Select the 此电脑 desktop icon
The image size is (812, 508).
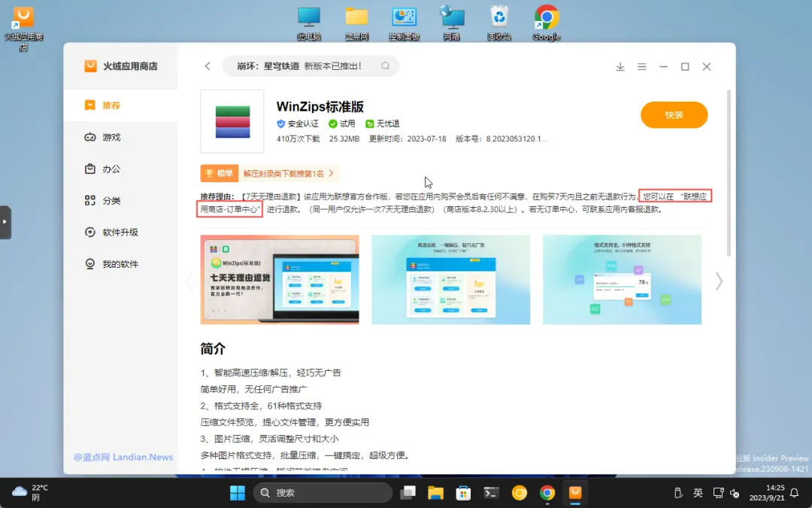coord(309,23)
